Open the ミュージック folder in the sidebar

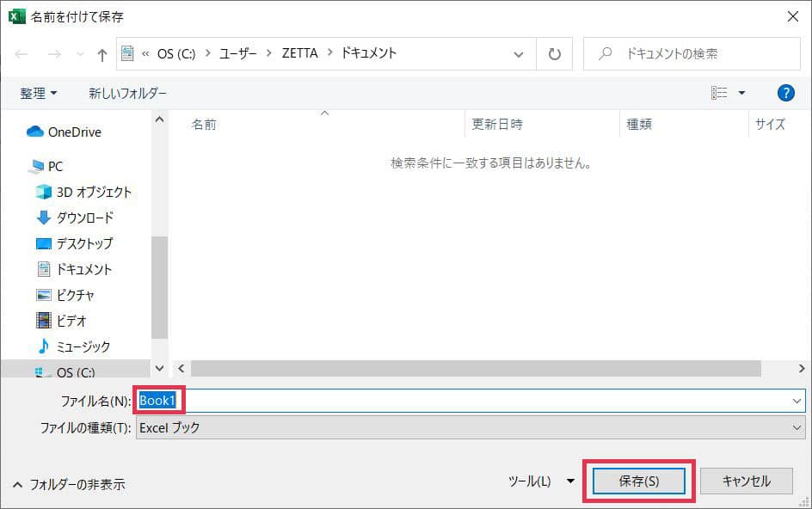pos(83,346)
